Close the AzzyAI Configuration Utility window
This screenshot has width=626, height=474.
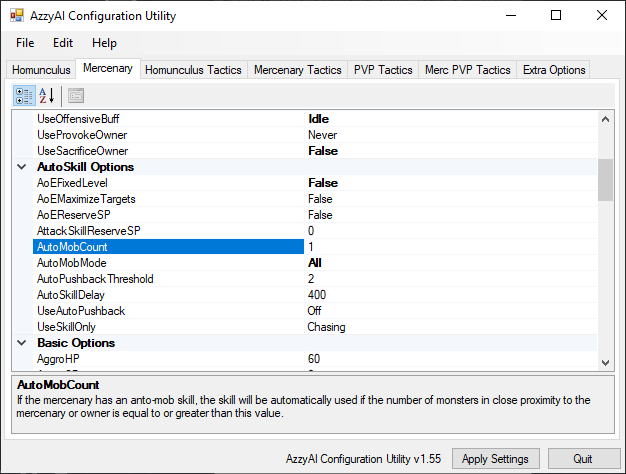pyautogui.click(x=602, y=16)
